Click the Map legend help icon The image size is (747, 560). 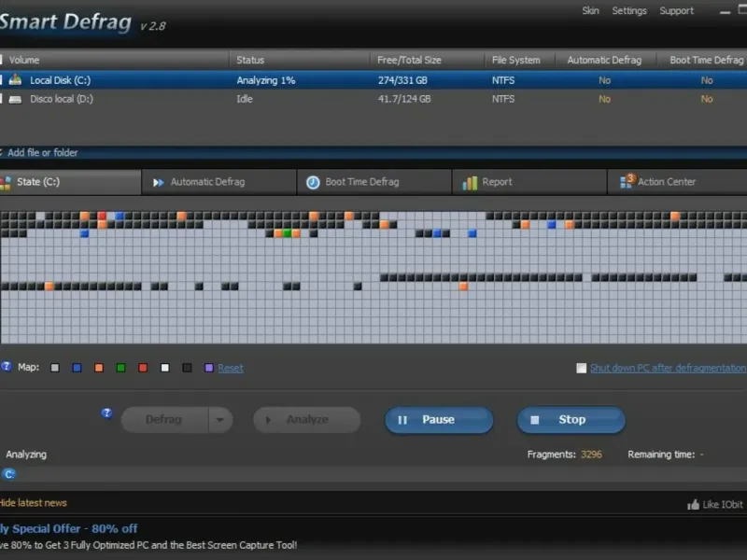[x=7, y=367]
